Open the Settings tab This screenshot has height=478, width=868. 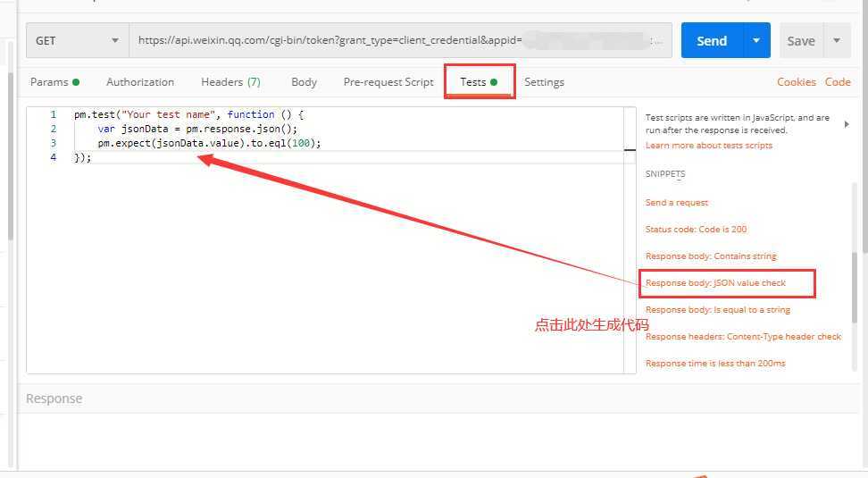click(544, 82)
